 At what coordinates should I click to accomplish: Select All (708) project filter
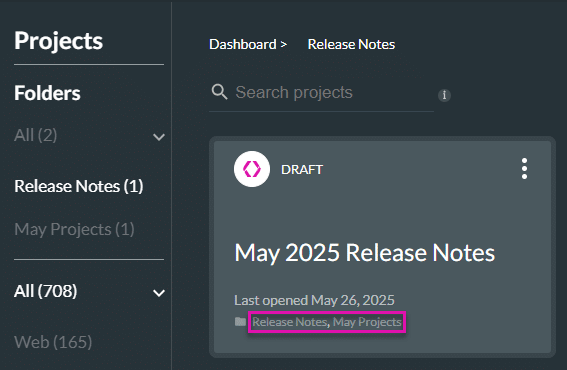point(46,291)
